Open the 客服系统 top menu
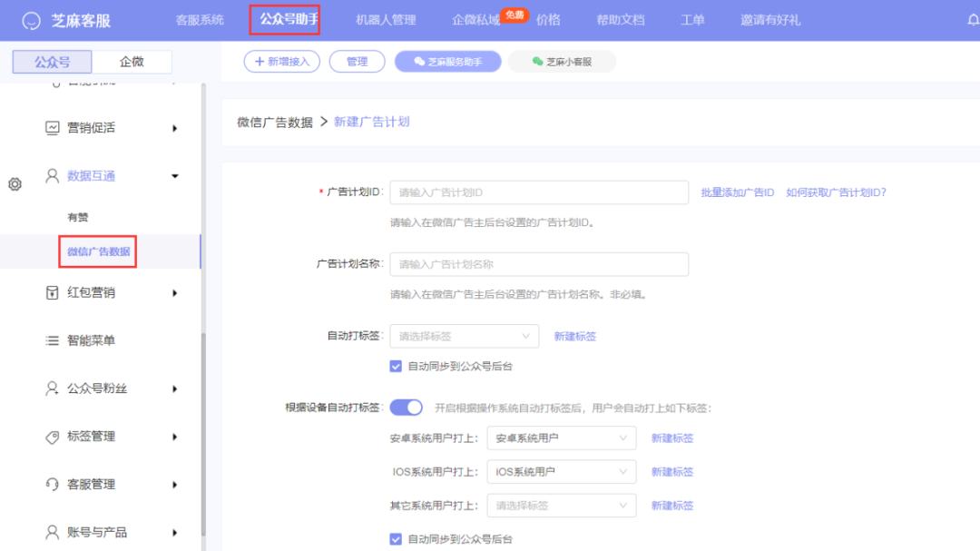 tap(200, 20)
